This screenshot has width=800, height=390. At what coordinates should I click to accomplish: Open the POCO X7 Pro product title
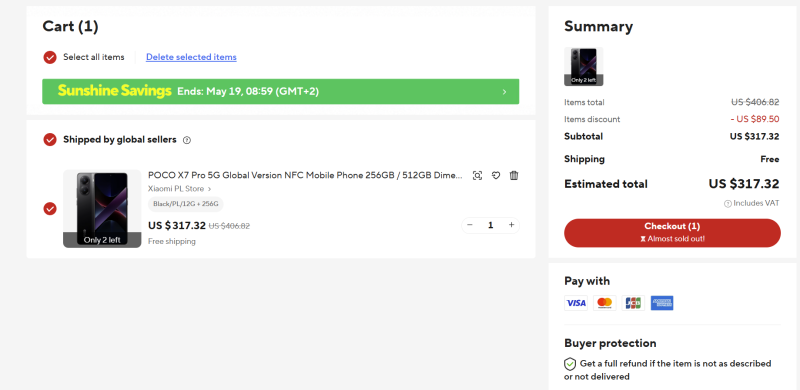(x=305, y=176)
